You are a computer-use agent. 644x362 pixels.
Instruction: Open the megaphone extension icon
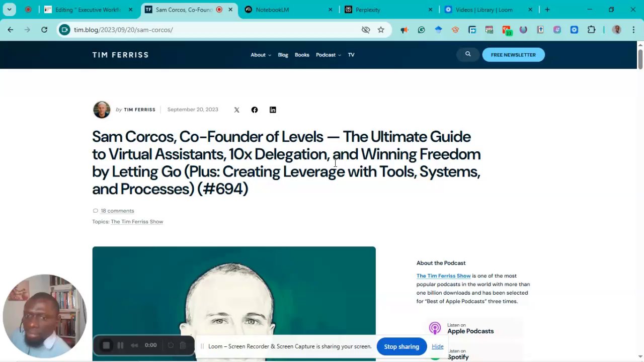405,30
